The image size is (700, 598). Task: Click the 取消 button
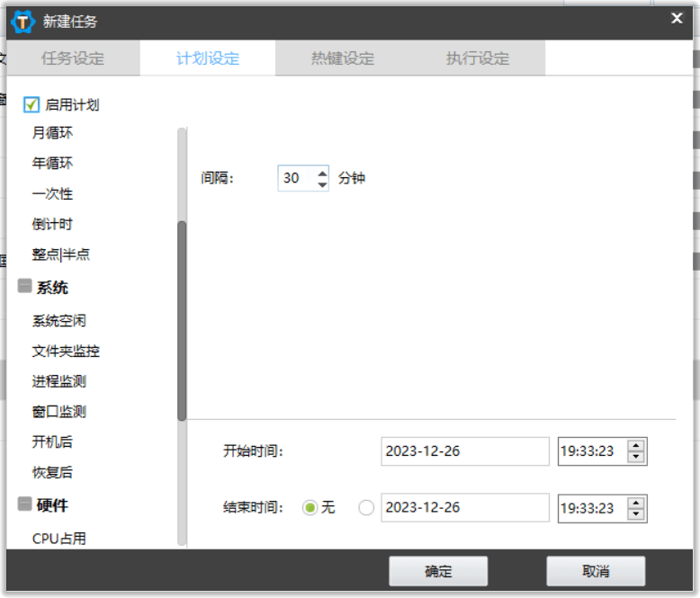[596, 571]
